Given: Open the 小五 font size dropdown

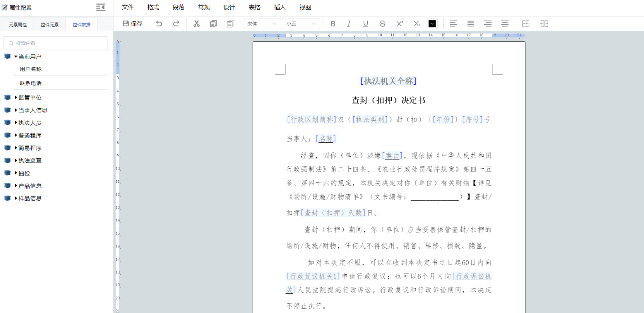Looking at the screenshot, I should coord(301,24).
